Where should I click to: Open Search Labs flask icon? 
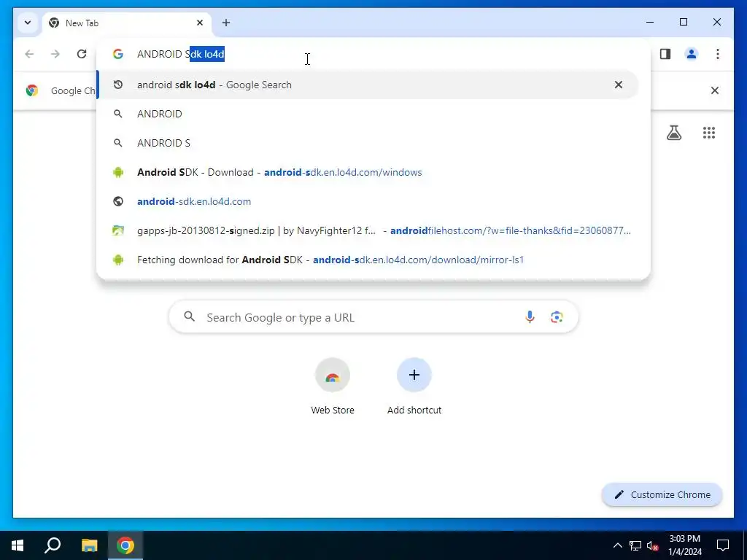[x=673, y=133]
